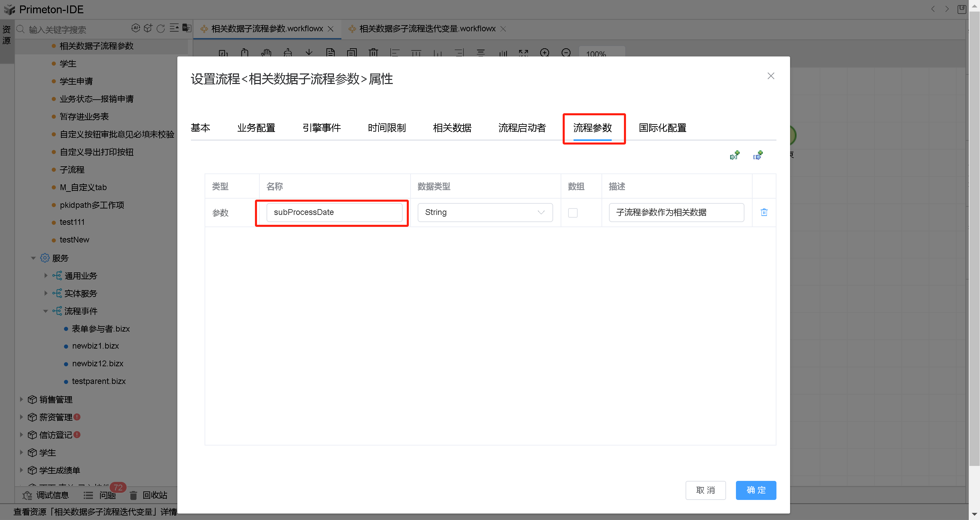
Task: Refresh the resource tree
Action: [161, 28]
